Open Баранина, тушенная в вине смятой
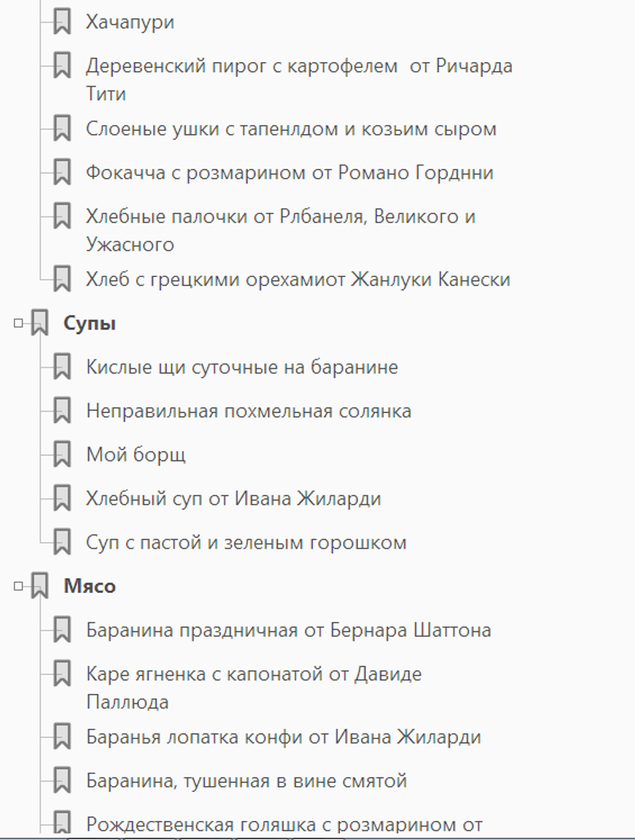This screenshot has height=840, width=635. point(246,780)
